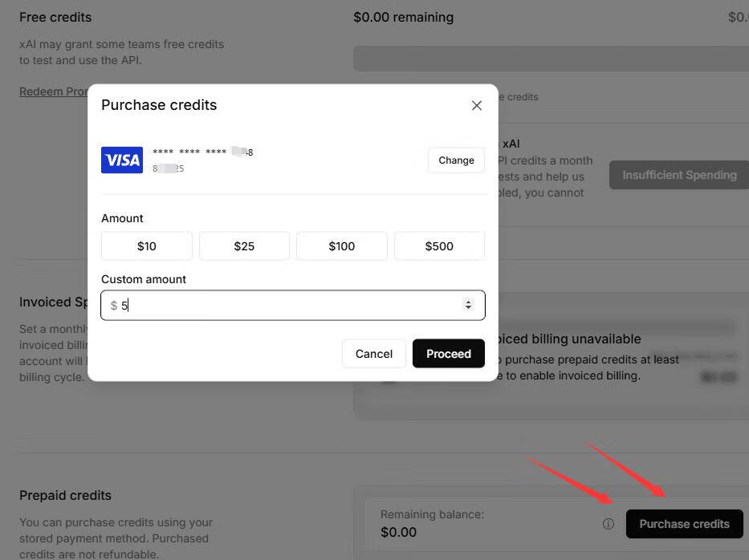Click the Prepaid credits section heading
The image size is (749, 560).
[x=65, y=495]
